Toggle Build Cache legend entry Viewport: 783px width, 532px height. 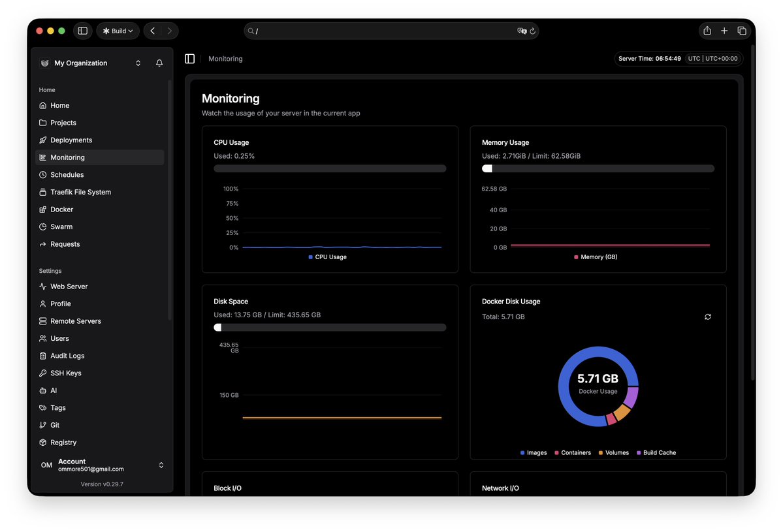click(x=656, y=452)
